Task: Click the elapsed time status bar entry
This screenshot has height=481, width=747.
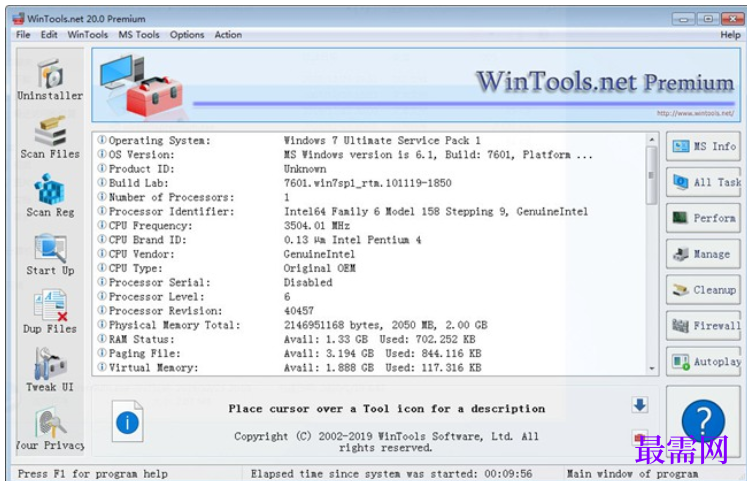Action: [x=392, y=474]
